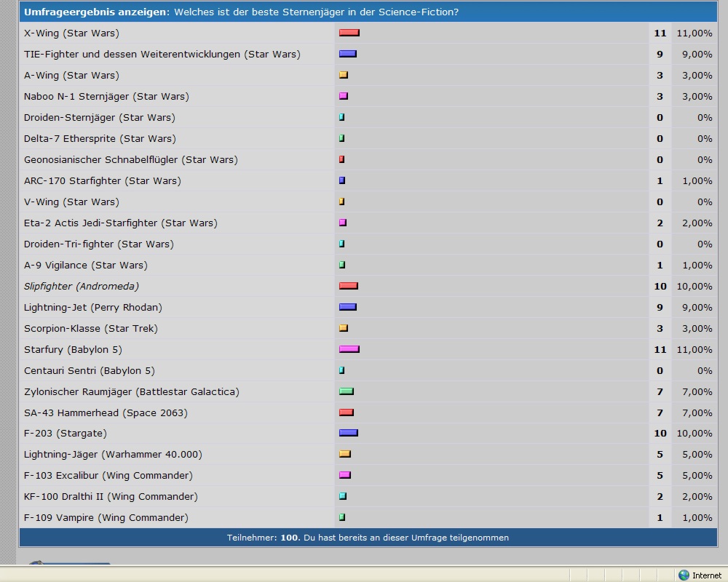
Task: Click the green result bar for Zylonischer Raumjäger
Action: point(347,391)
